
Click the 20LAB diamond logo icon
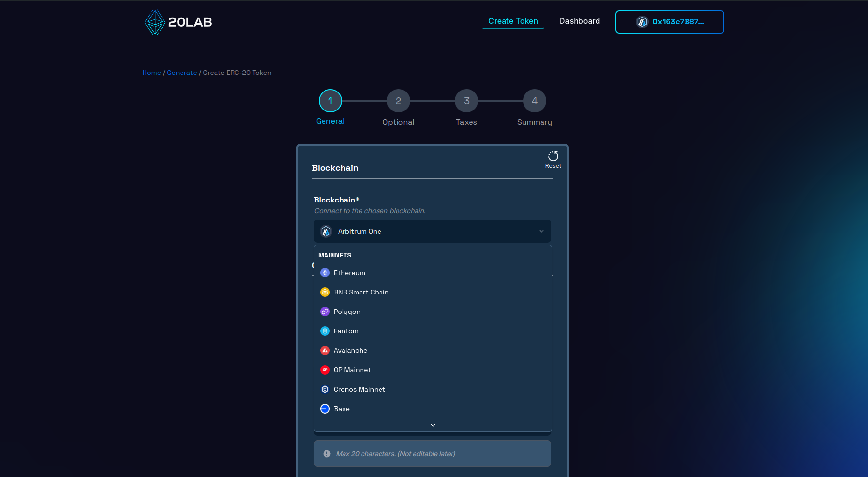(155, 22)
